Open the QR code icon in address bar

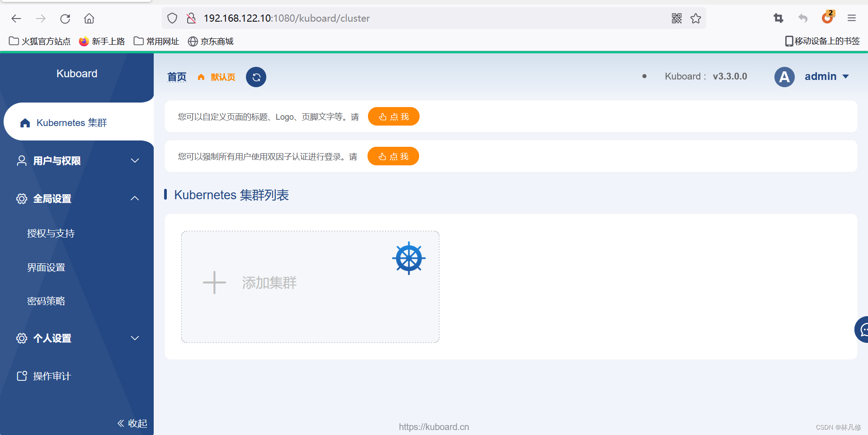click(x=677, y=18)
